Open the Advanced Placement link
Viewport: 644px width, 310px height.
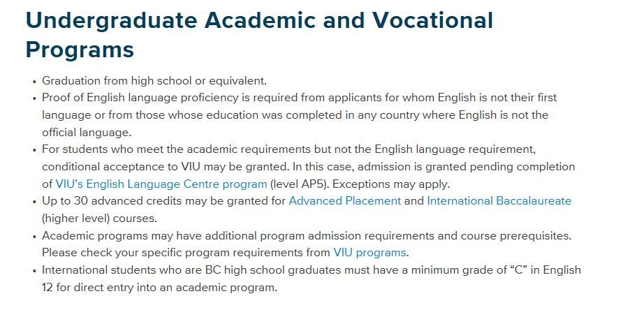[x=345, y=201]
